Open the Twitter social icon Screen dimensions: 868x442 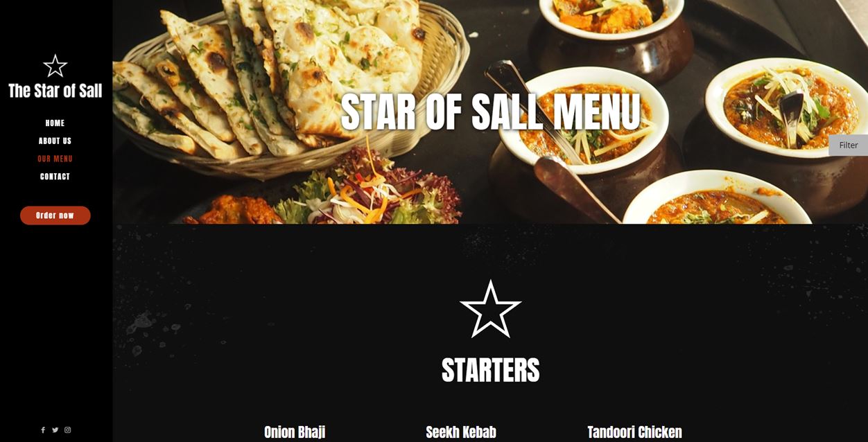click(55, 430)
